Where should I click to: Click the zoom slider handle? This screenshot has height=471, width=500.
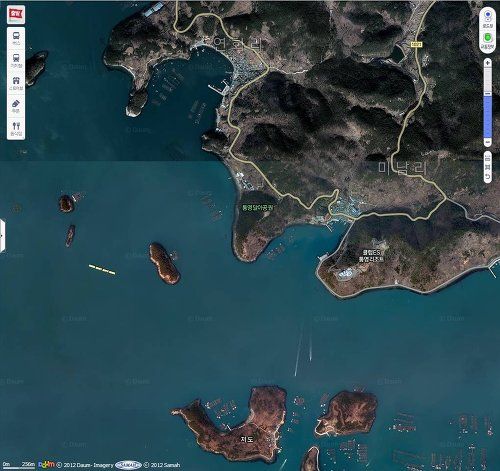tap(487, 94)
